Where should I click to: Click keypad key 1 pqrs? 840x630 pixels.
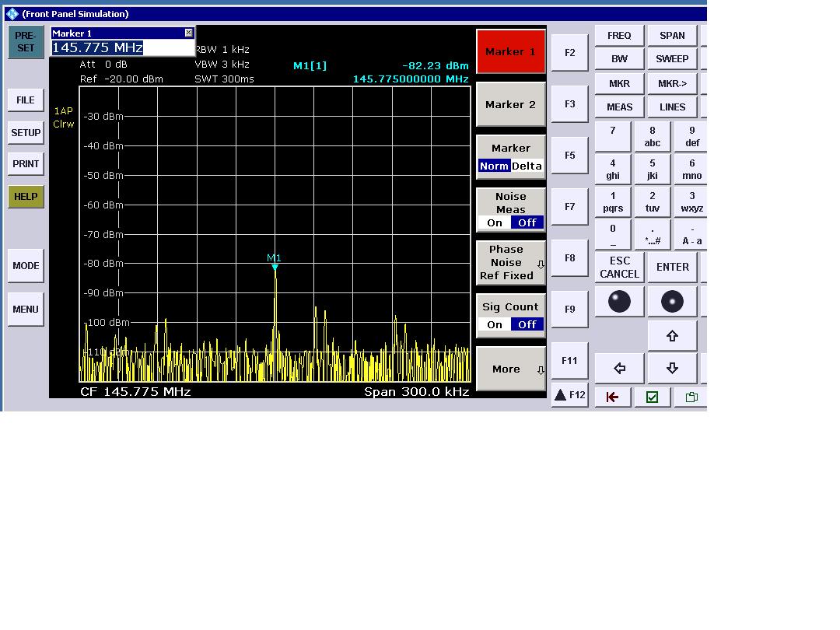click(x=613, y=202)
